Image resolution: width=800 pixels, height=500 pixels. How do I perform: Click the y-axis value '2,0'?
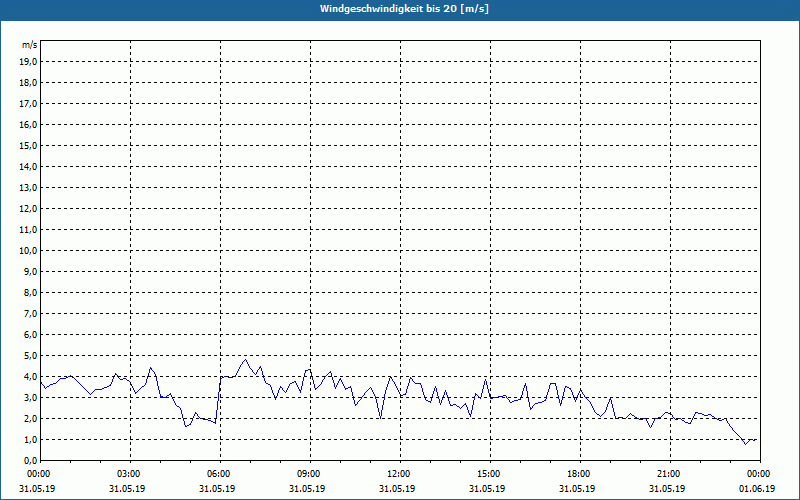[x=30, y=418]
